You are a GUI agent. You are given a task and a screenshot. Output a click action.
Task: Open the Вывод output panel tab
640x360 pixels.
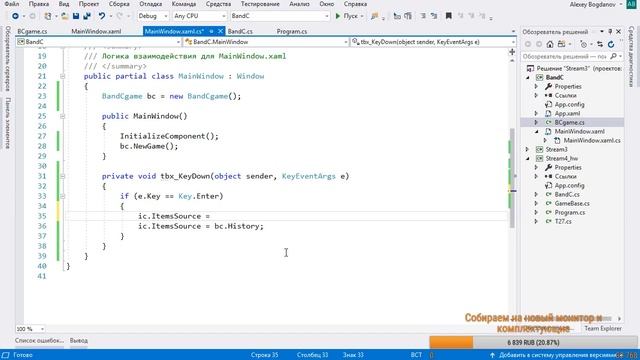tap(78, 340)
